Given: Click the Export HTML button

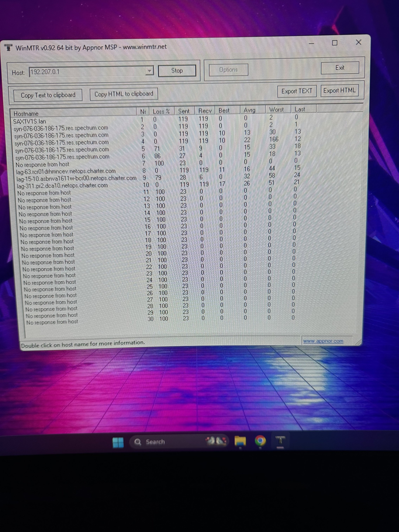Looking at the screenshot, I should 339,91.
